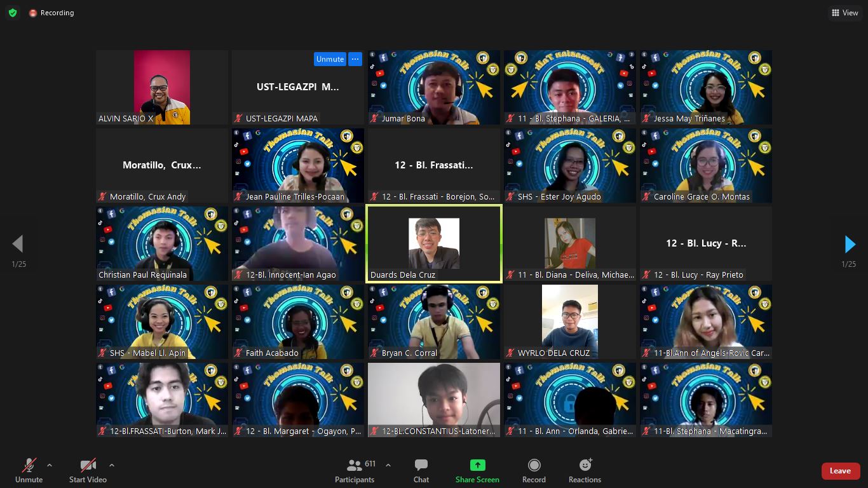The image size is (868, 488).
Task: Expand audio settings arrow beside Unmute
Action: click(x=50, y=465)
